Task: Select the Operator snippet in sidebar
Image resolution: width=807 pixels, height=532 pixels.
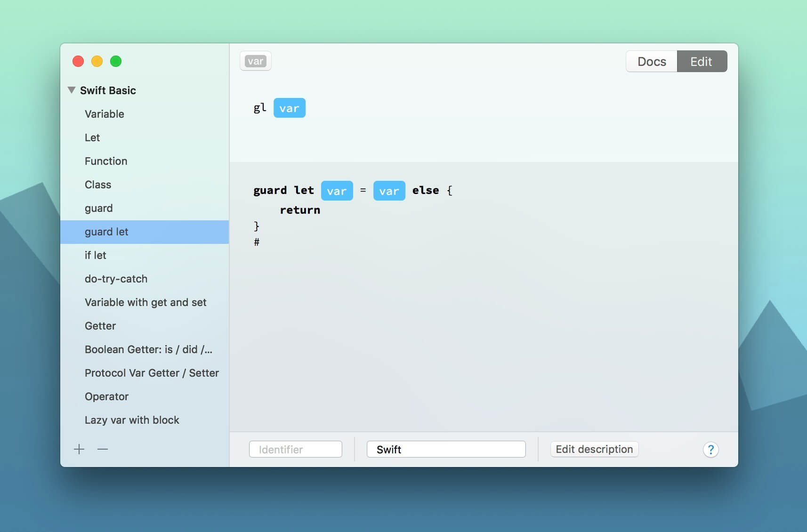Action: coord(106,396)
